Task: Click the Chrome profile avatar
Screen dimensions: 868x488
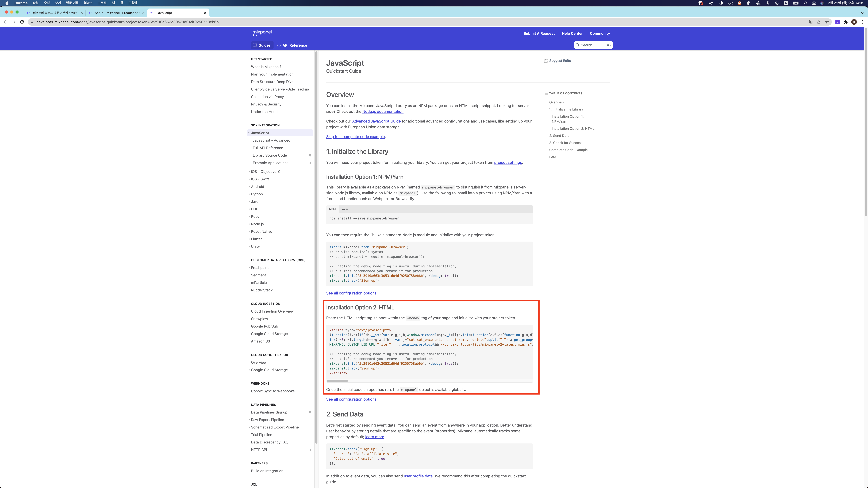Action: [x=854, y=22]
